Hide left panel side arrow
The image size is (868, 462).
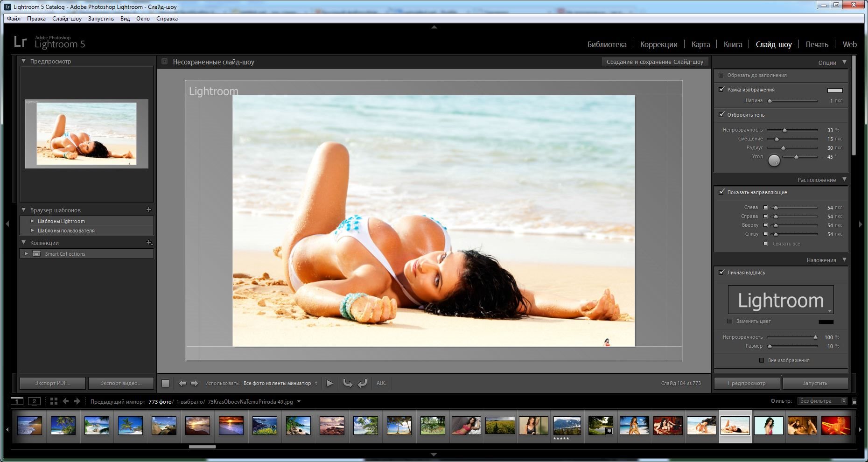[x=7, y=224]
